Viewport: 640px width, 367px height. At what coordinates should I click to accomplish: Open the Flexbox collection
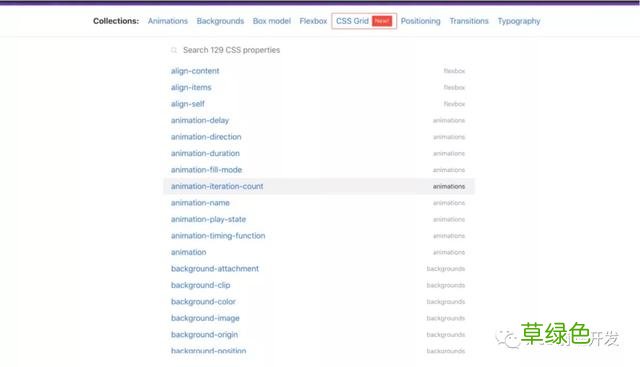click(313, 21)
